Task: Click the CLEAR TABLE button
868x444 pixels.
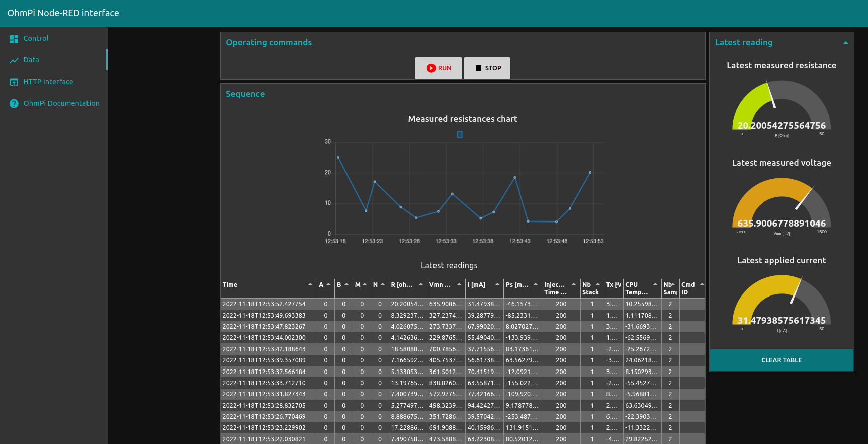Action: (781, 360)
